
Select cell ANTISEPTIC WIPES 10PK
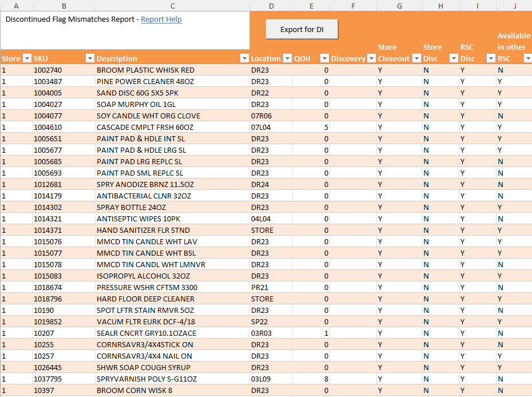(x=172, y=219)
